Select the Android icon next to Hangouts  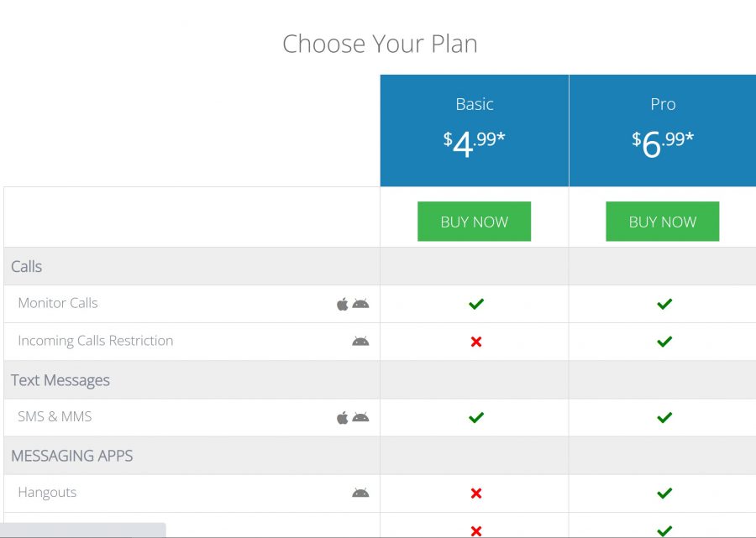click(x=361, y=493)
